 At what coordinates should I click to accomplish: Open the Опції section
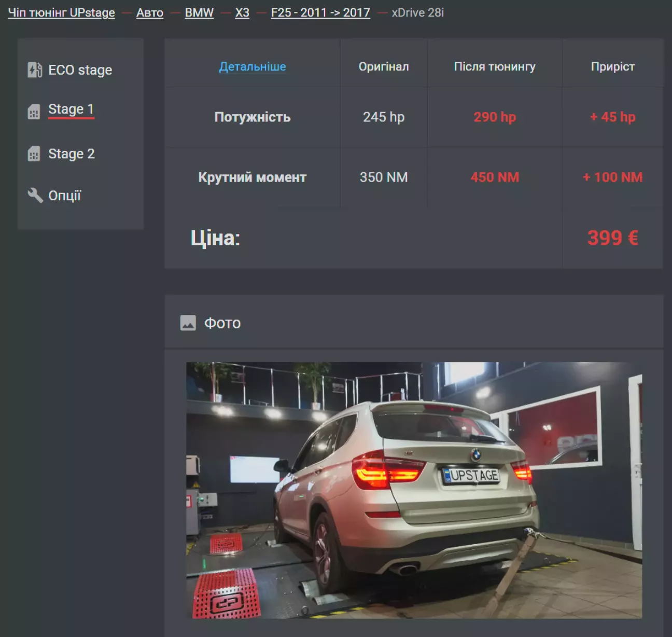(65, 196)
